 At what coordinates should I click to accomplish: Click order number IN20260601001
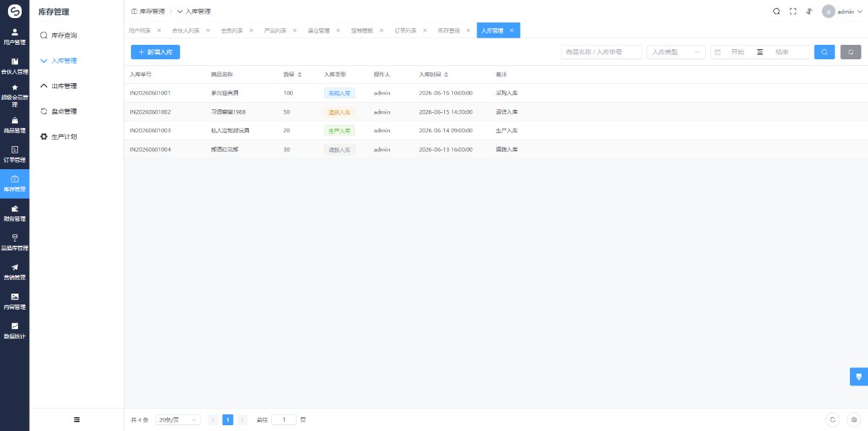coord(150,93)
